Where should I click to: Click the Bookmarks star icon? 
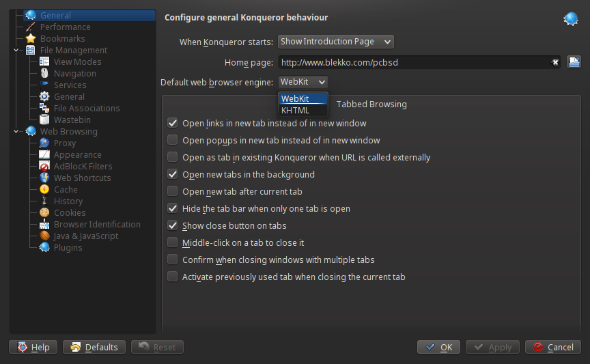click(x=31, y=39)
